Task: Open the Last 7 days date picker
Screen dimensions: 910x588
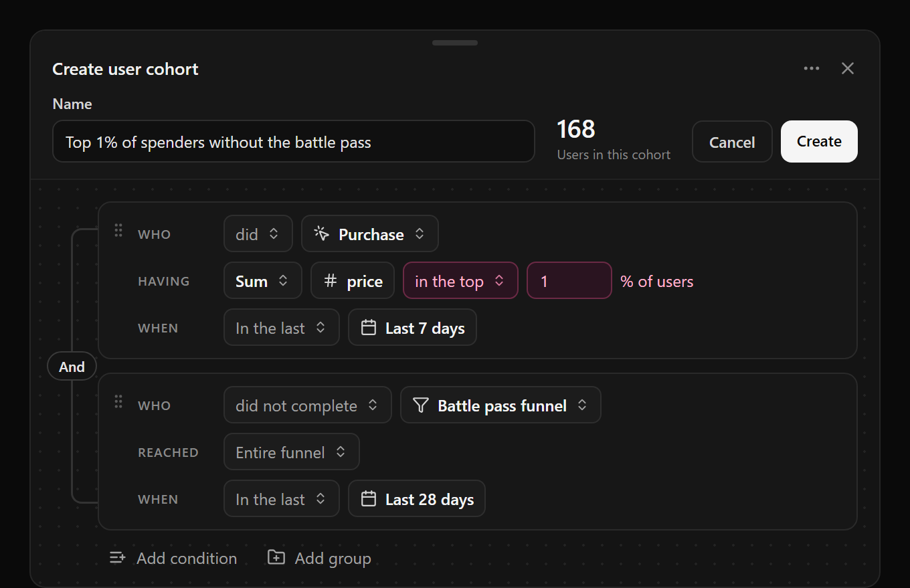Action: 413,328
